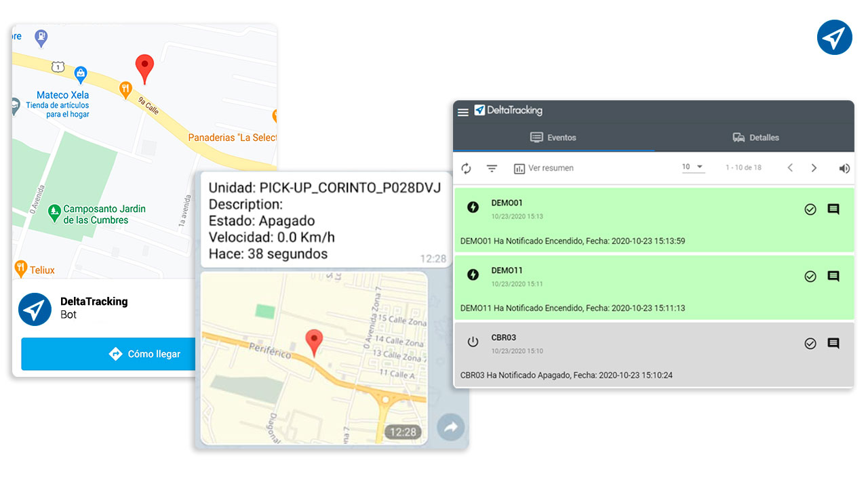Click the DeltaTracking logo in the header
The height and width of the screenshot is (488, 868).
[509, 110]
